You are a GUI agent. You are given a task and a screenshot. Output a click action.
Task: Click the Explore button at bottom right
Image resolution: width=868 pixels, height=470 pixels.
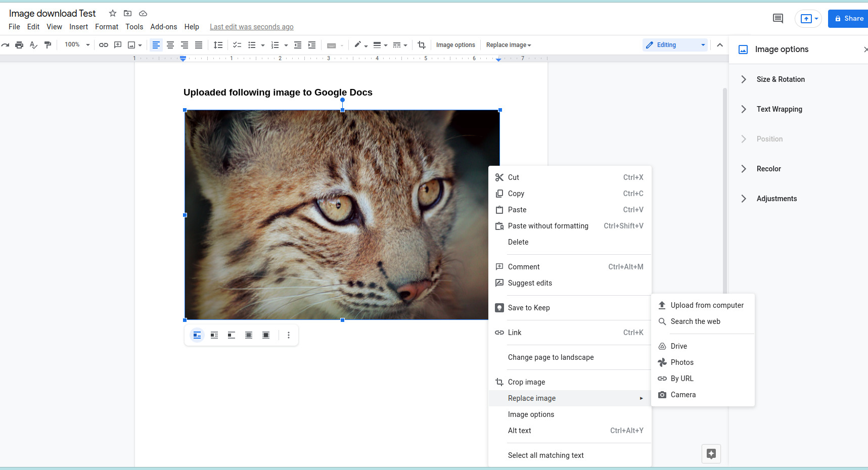point(711,454)
